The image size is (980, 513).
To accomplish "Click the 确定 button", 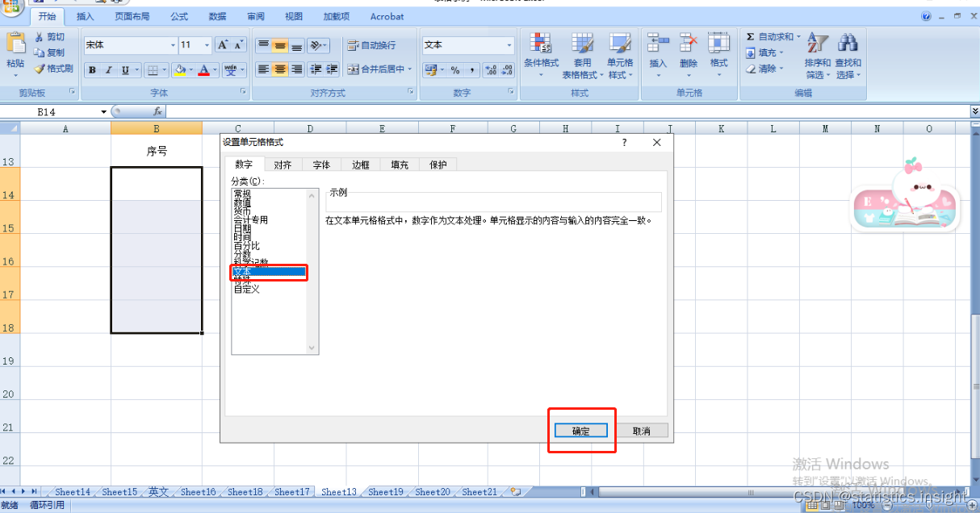I will (581, 431).
